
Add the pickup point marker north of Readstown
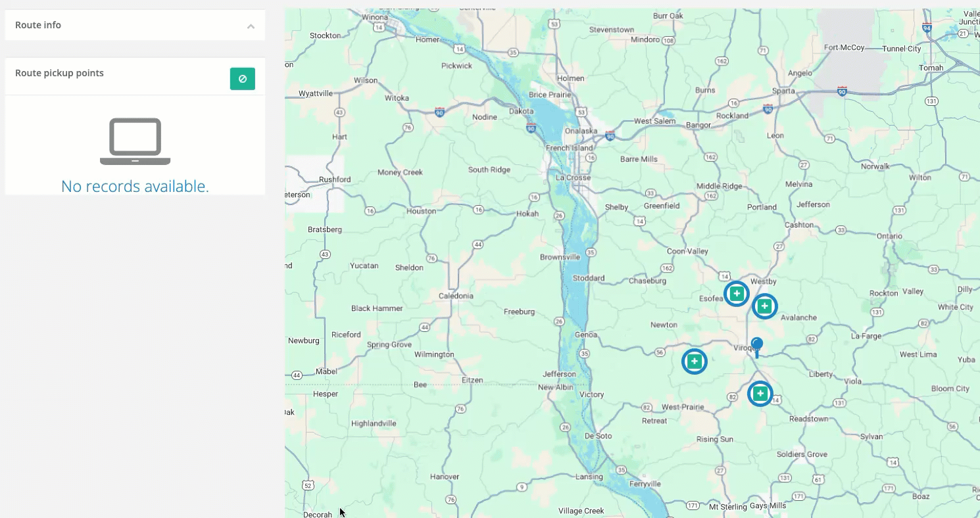(760, 394)
